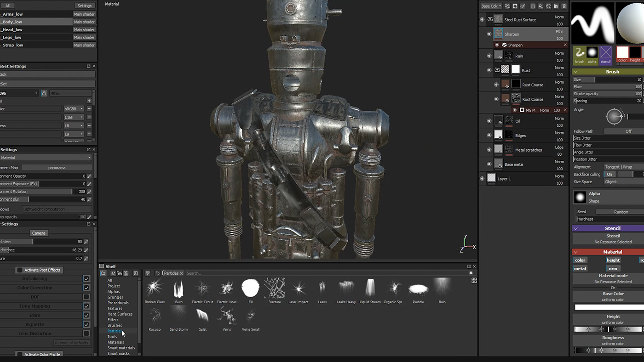
Task: Open the L16F format dropdown
Action: pyautogui.click(x=74, y=117)
